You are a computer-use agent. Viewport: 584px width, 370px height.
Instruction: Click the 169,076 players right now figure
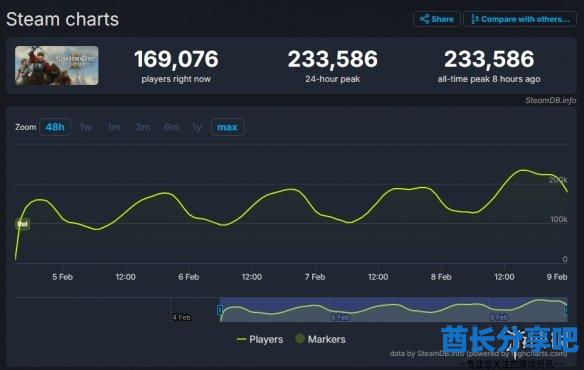pyautogui.click(x=176, y=59)
